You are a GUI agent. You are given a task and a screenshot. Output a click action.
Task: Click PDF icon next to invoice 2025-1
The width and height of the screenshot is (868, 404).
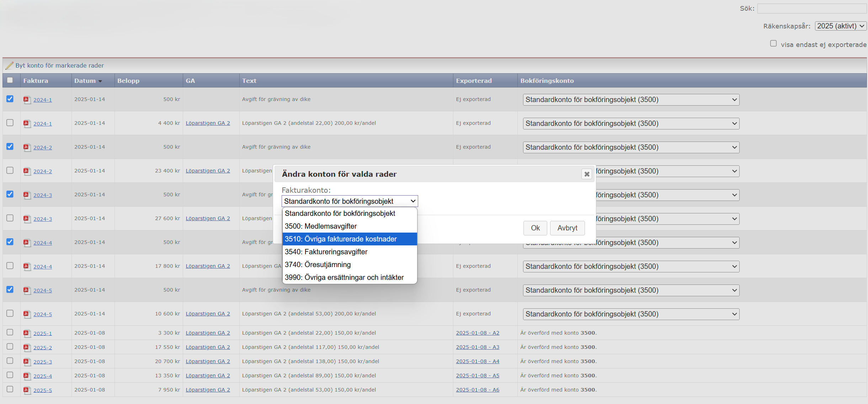(x=27, y=333)
